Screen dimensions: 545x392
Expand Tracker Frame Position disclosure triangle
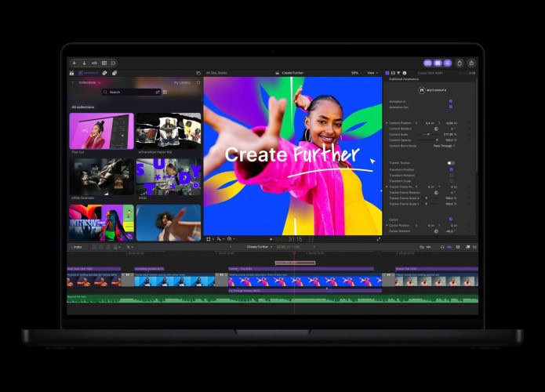click(387, 187)
